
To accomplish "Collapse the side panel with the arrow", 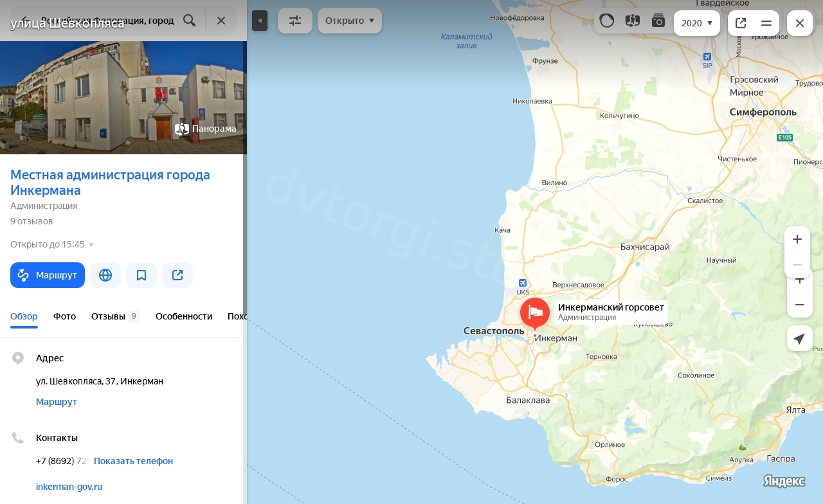I will coord(259,21).
